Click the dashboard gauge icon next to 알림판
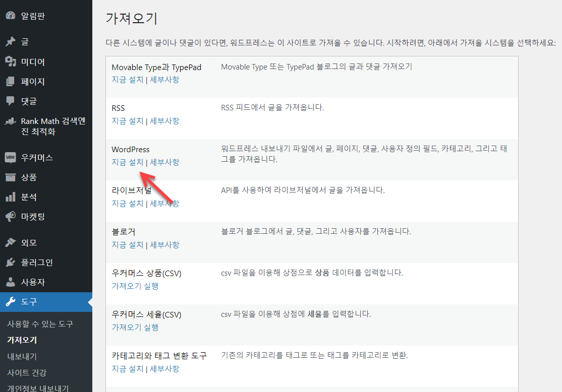 pos(11,16)
